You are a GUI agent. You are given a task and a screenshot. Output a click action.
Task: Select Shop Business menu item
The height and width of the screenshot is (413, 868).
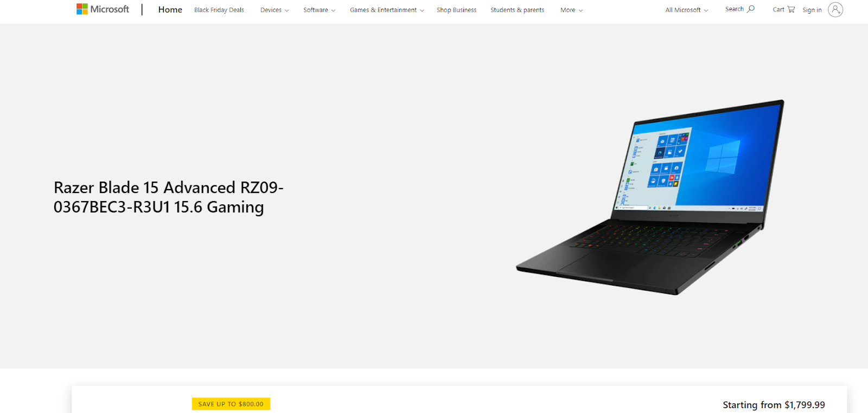pos(456,10)
